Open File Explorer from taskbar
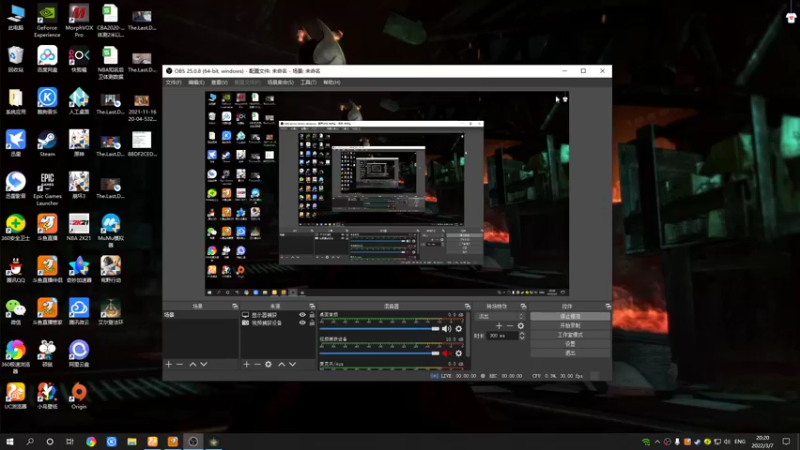 [132, 441]
